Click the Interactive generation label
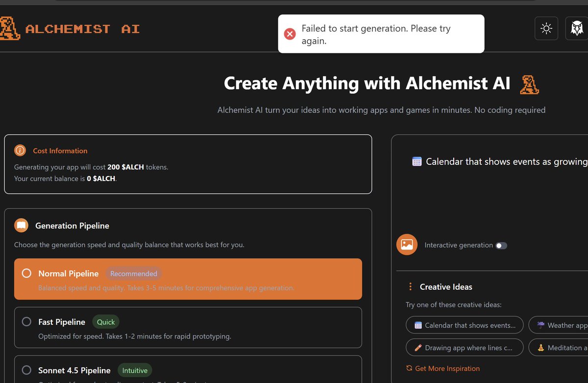Image resolution: width=588 pixels, height=383 pixels. point(459,245)
